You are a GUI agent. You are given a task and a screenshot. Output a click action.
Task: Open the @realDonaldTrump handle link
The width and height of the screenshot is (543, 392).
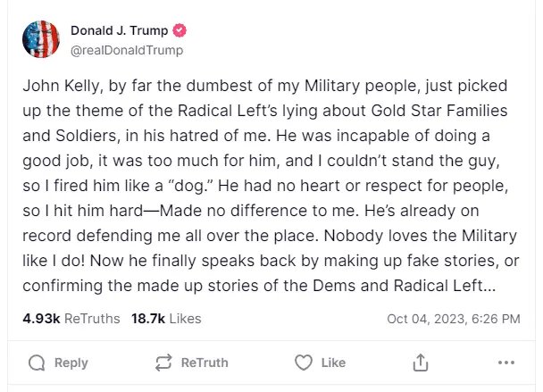pos(126,50)
